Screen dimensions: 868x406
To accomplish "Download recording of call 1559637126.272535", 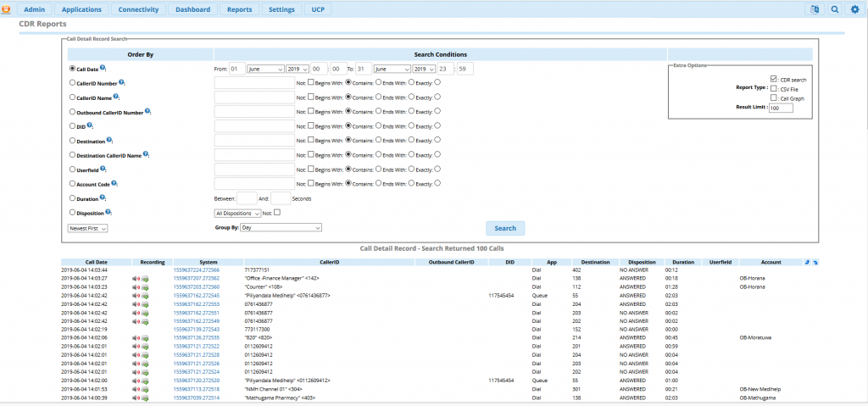I will point(145,338).
